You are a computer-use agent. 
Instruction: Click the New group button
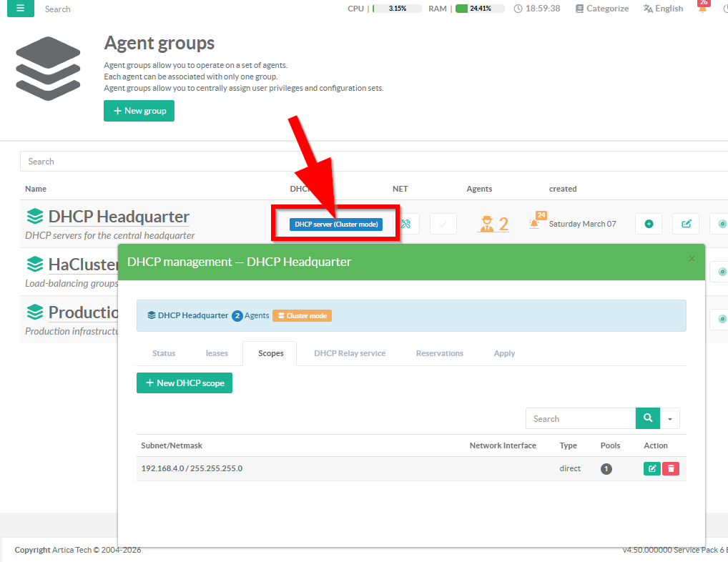(x=139, y=111)
